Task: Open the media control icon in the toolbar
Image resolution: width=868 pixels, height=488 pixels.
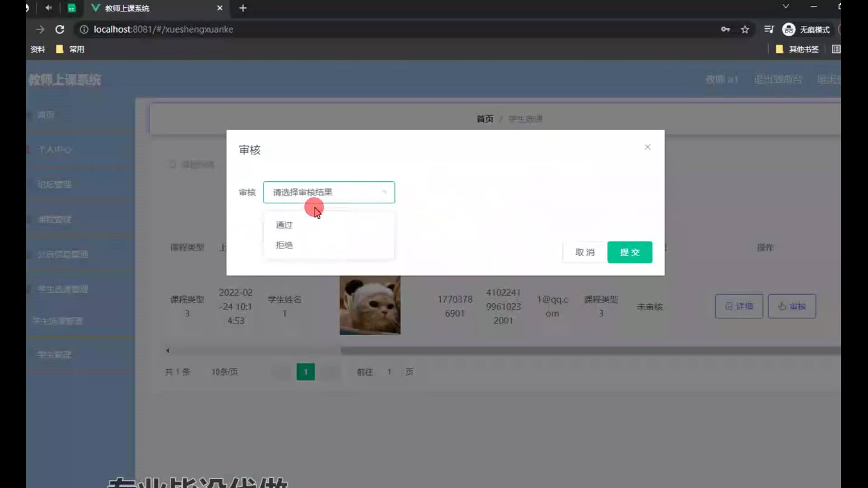Action: 769,29
